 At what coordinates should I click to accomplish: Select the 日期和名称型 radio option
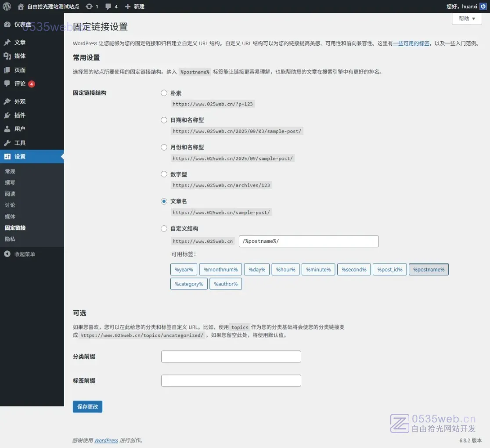(x=164, y=120)
